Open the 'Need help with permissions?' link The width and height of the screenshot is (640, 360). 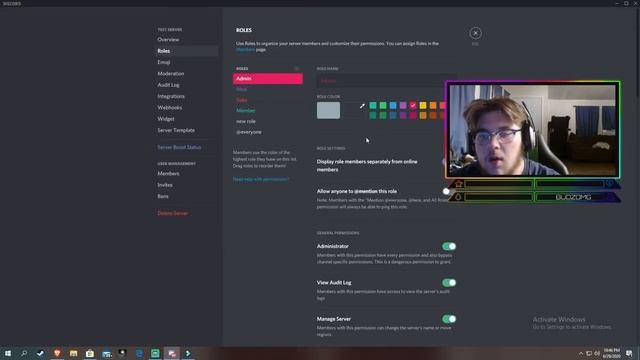pos(261,179)
